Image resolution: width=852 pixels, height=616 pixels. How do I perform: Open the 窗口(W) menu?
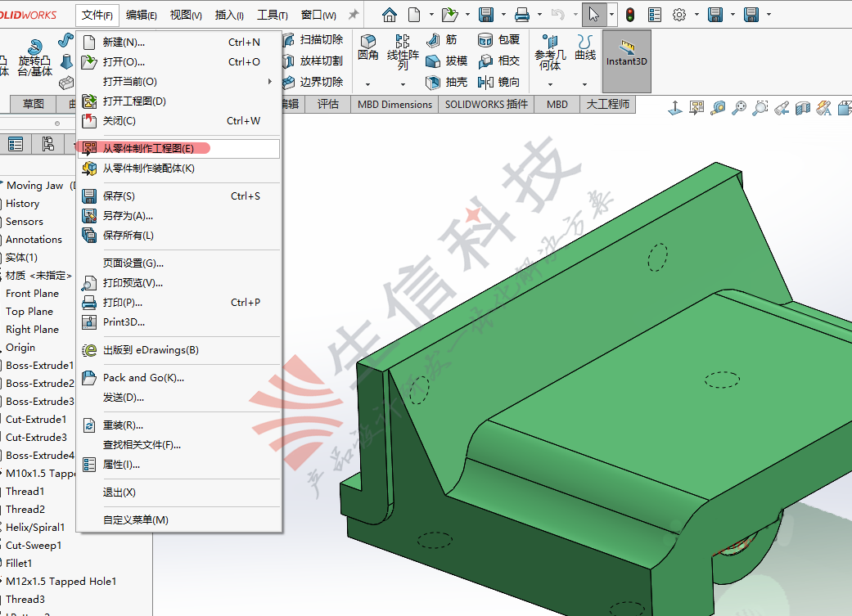click(x=318, y=16)
